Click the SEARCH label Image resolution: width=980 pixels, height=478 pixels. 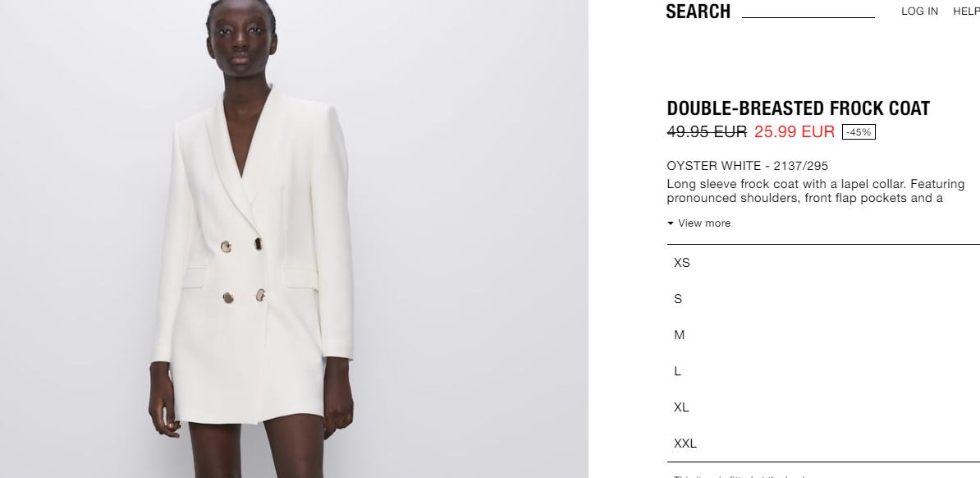click(698, 11)
